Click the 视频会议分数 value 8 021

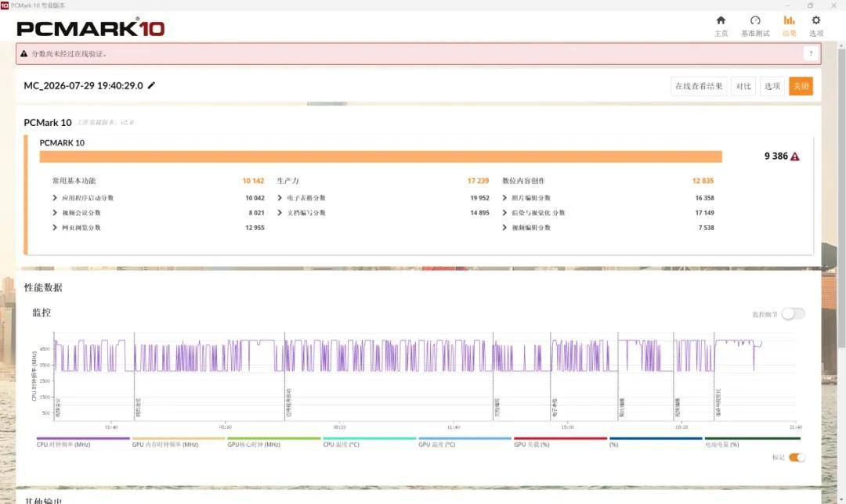[x=256, y=212]
